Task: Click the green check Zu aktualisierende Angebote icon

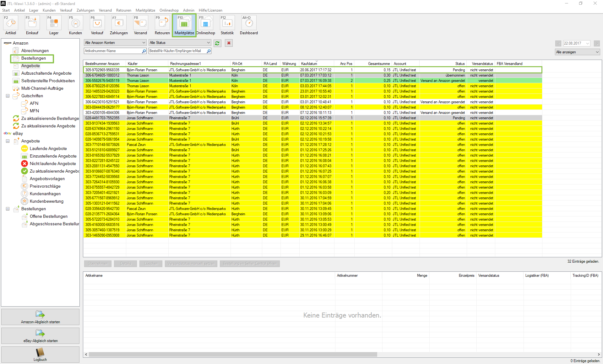Action: point(24,171)
